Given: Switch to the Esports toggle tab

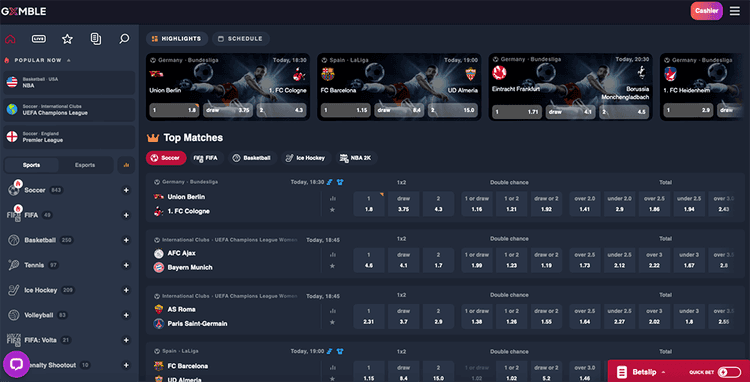Looking at the screenshot, I should 85,165.
